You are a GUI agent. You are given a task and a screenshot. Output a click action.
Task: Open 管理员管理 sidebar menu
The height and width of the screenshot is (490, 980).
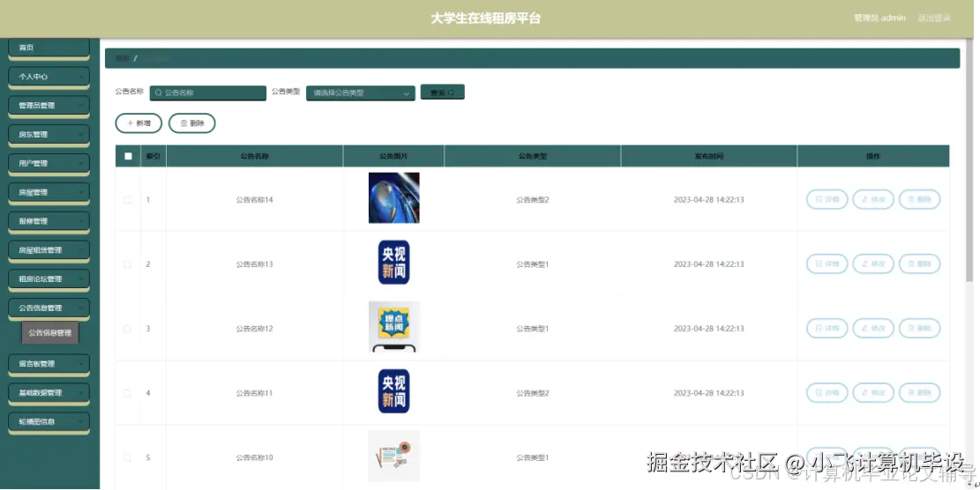point(49,106)
